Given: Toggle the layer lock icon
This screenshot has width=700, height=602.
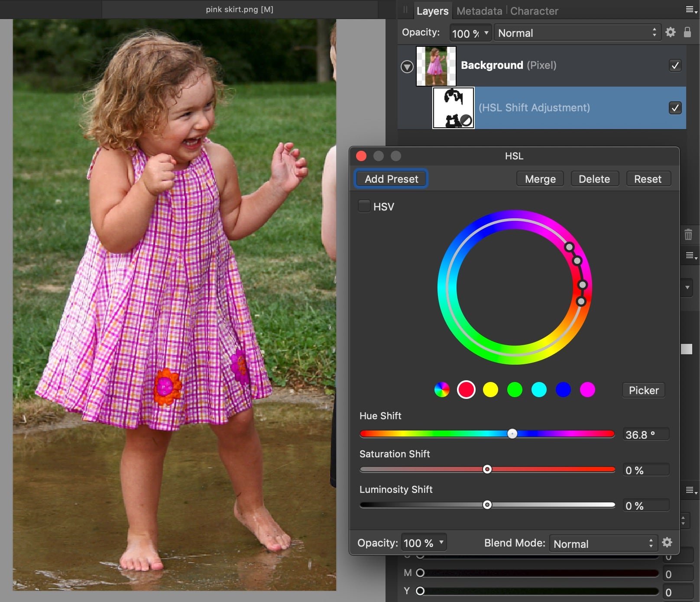Looking at the screenshot, I should point(687,32).
